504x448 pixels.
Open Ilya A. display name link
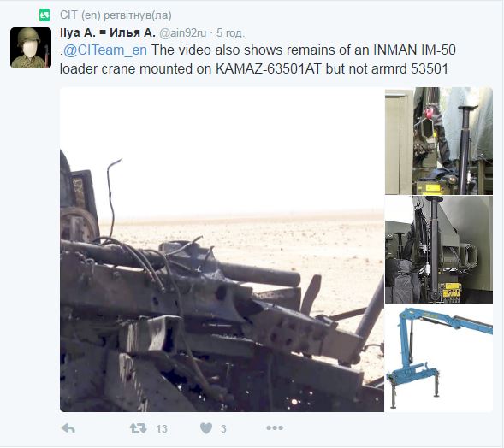tap(108, 32)
